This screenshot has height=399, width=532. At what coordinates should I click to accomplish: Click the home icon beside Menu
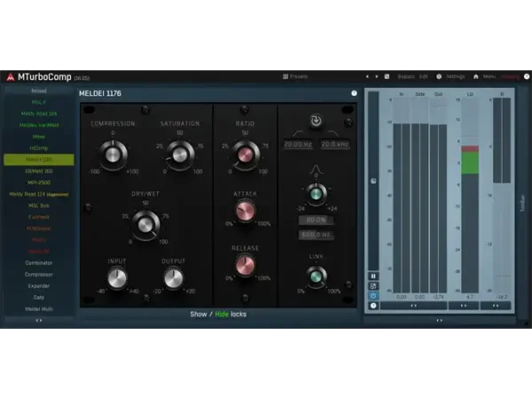[x=475, y=76]
